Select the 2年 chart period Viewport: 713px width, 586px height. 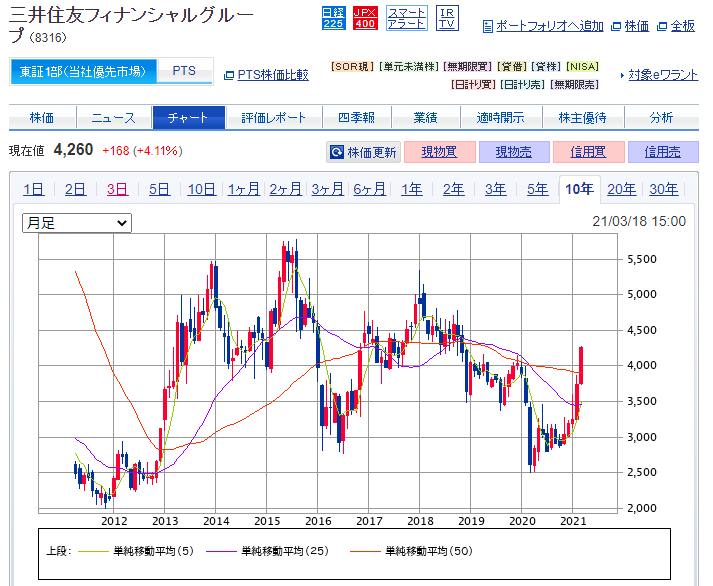(453, 189)
